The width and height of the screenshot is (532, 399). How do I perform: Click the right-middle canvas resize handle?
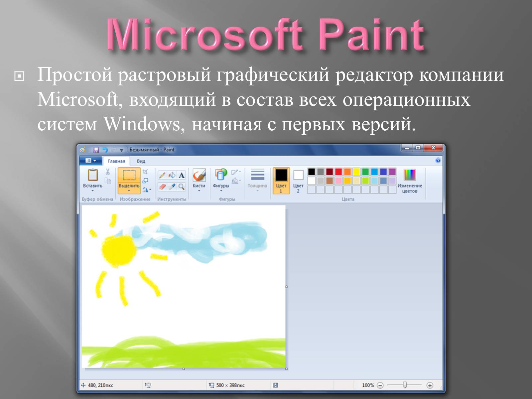pyautogui.click(x=286, y=287)
